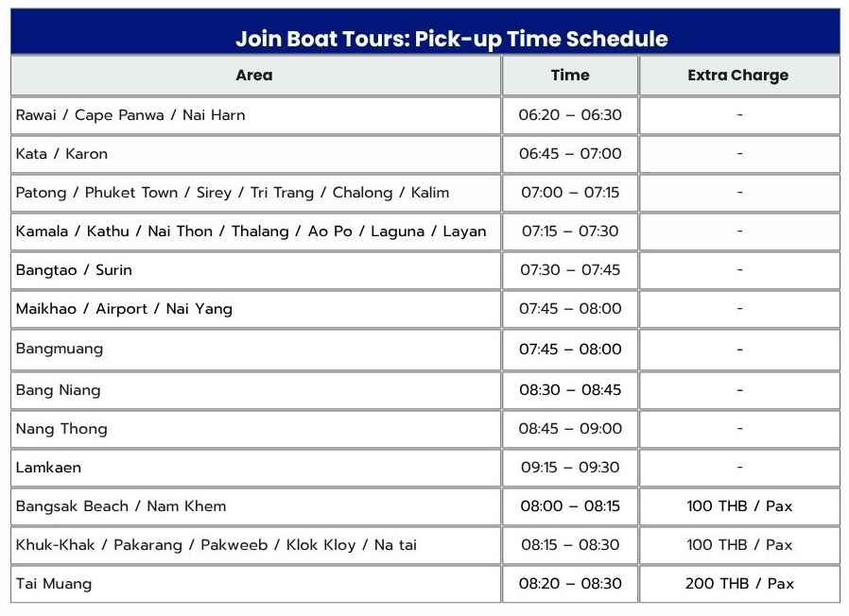Select the 200 THB / Pax charge cell
Viewport: 849px width, 616px height.
tap(739, 584)
